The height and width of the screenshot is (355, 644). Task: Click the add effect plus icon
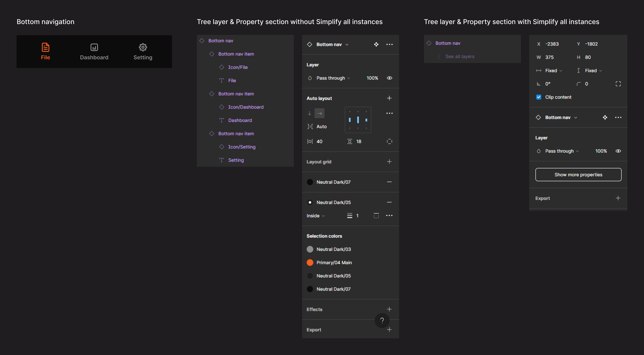pyautogui.click(x=389, y=309)
